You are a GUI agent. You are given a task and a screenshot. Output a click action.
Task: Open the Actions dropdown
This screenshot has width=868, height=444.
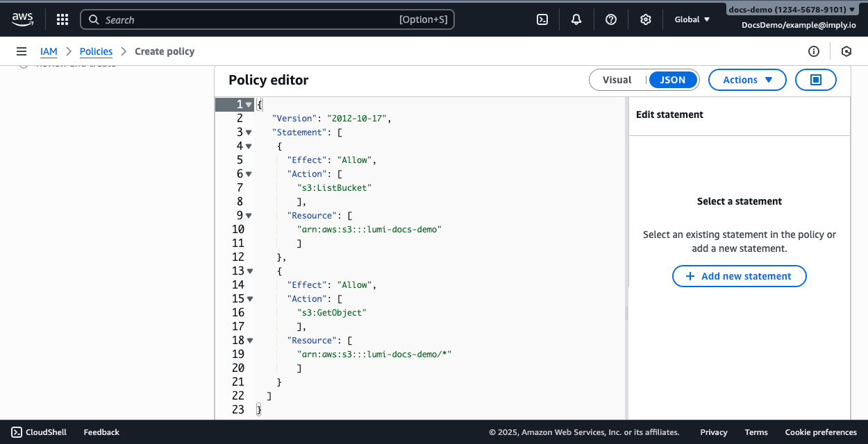[747, 80]
